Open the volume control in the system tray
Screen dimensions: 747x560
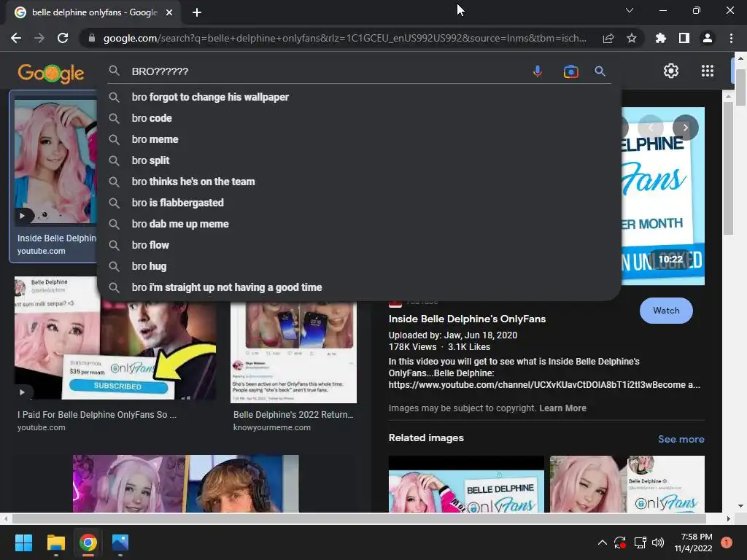[x=658, y=542]
